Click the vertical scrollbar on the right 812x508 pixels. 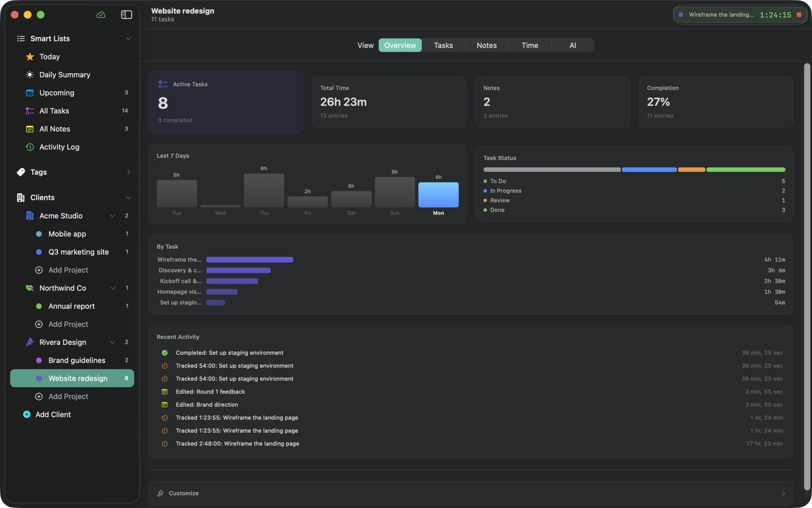tap(807, 276)
